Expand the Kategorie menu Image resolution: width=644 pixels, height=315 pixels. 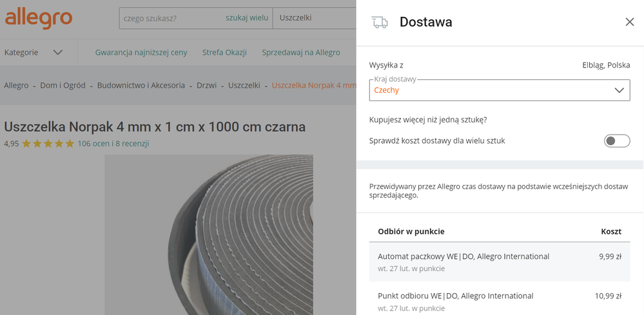(x=34, y=53)
